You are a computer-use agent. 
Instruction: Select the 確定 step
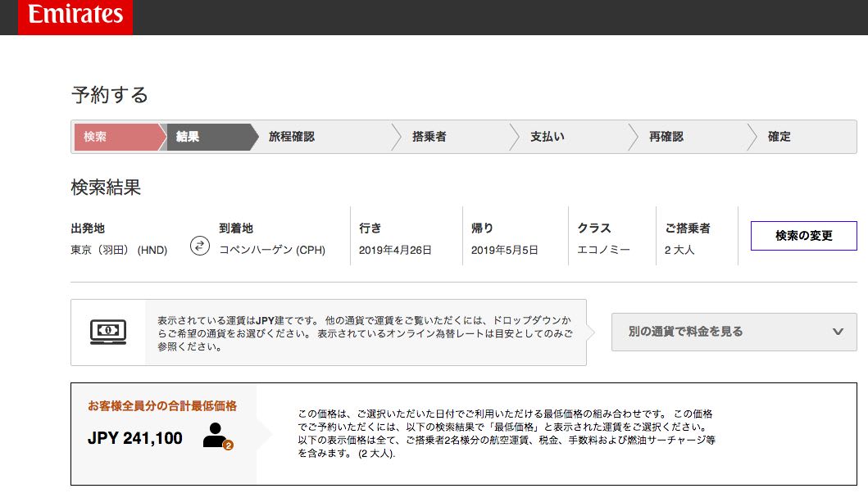(x=779, y=137)
